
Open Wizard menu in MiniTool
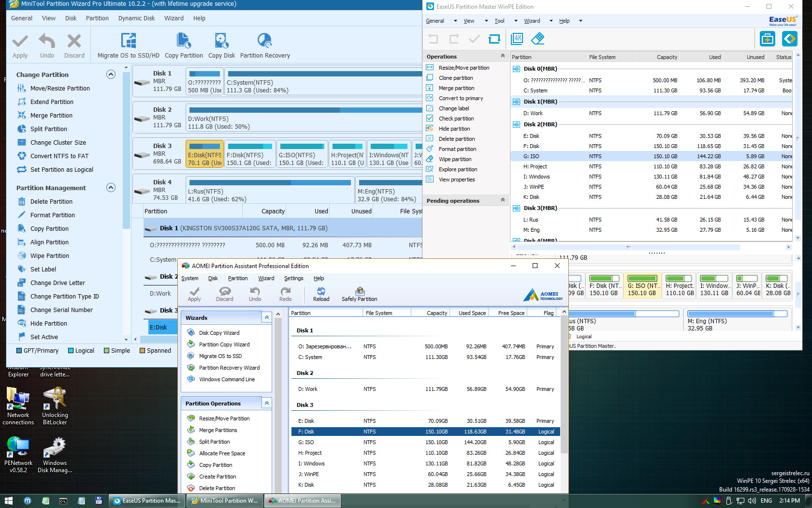pyautogui.click(x=174, y=18)
